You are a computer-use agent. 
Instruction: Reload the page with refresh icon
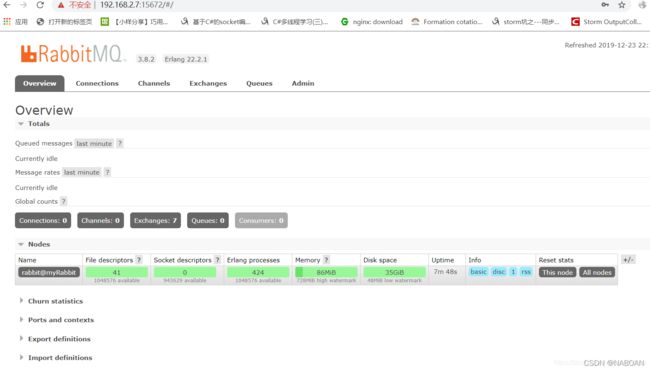40,5
